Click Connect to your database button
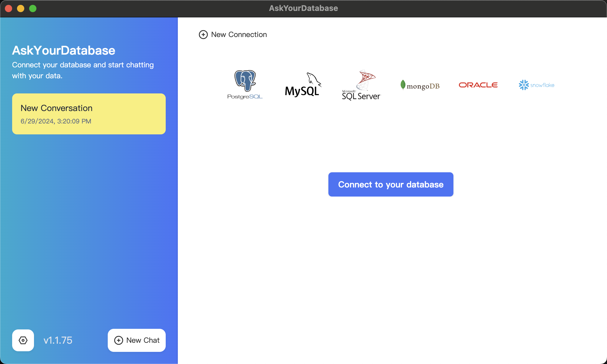This screenshot has height=364, width=607. (x=391, y=184)
